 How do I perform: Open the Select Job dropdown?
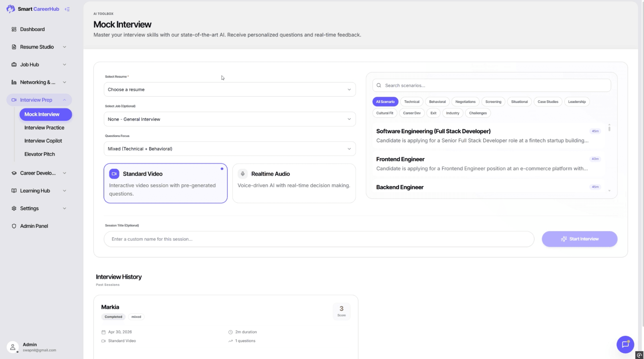pos(230,119)
